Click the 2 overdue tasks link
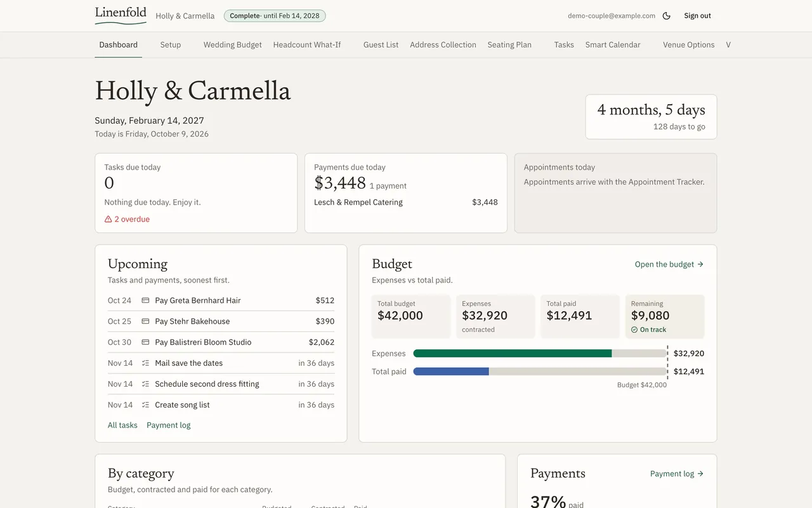 (128, 219)
